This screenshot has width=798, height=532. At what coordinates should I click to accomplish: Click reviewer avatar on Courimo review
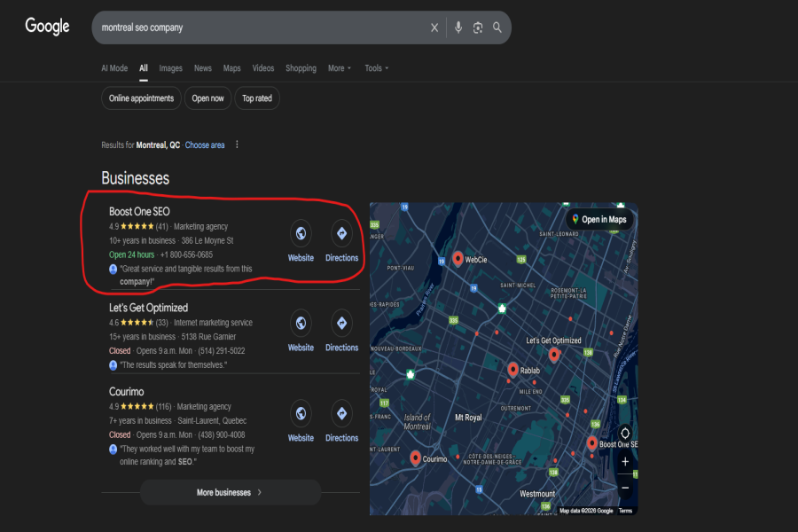(113, 450)
